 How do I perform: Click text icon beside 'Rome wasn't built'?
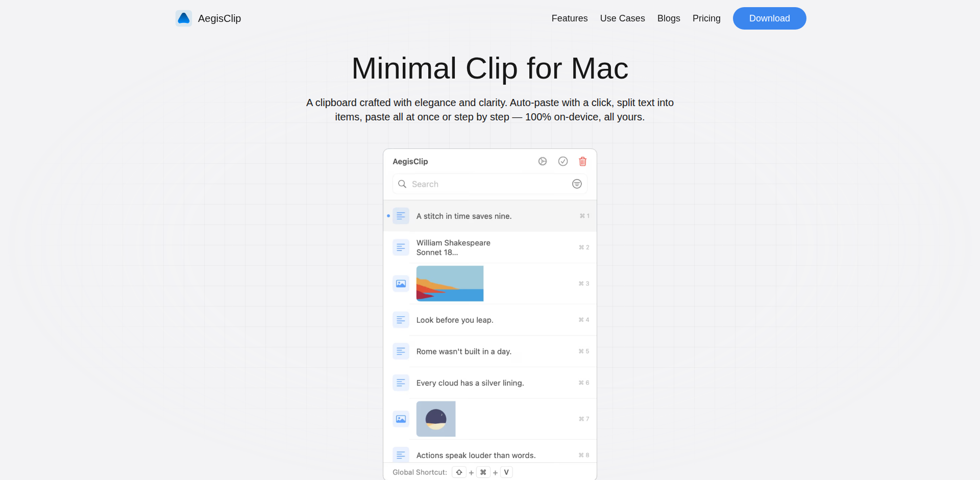[x=401, y=351]
